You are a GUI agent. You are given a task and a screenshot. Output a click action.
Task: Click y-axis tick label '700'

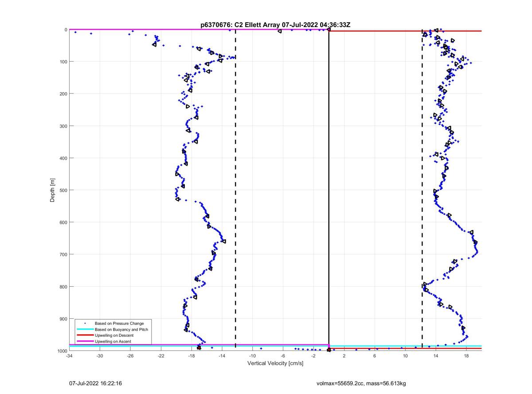tap(63, 254)
